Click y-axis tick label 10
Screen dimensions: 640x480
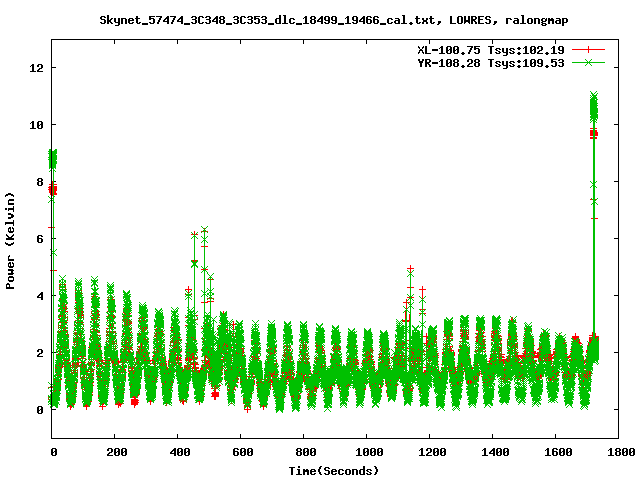[36, 125]
